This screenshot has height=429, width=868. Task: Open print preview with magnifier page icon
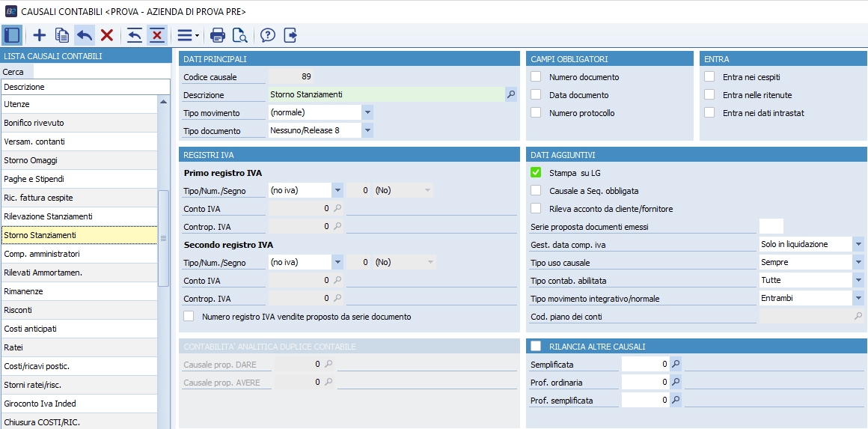click(239, 35)
